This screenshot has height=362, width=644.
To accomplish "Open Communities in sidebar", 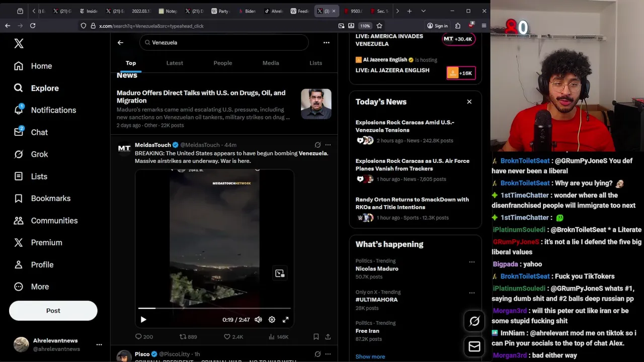I will pos(45,221).
